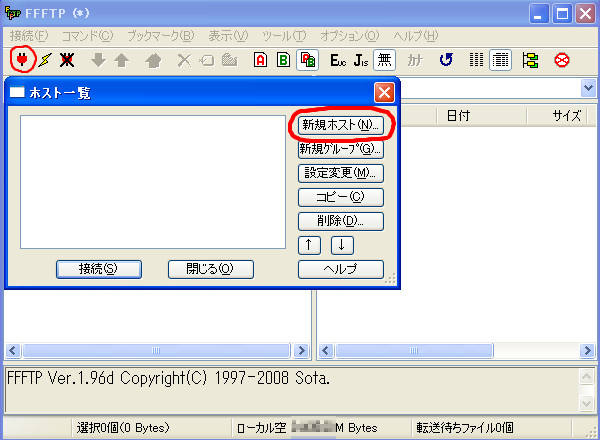Click 削除(D) button
The height and width of the screenshot is (440, 600).
341,221
